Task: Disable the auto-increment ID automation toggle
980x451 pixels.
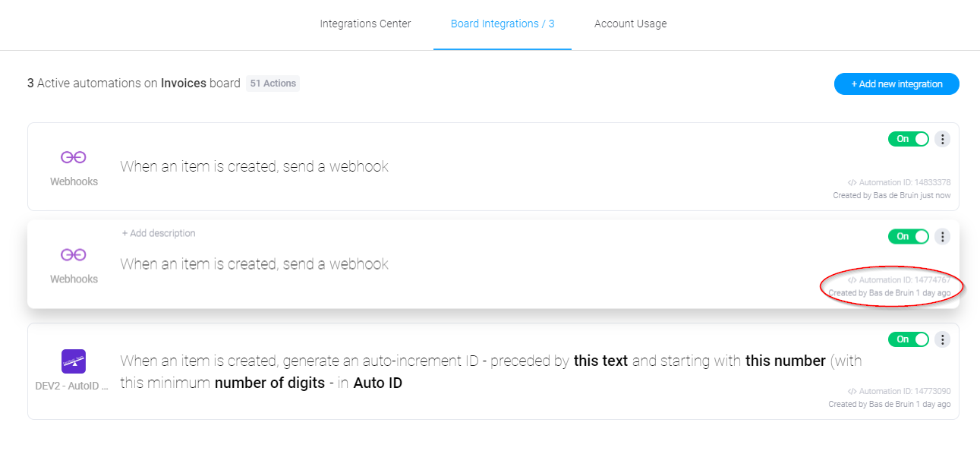Action: click(909, 339)
